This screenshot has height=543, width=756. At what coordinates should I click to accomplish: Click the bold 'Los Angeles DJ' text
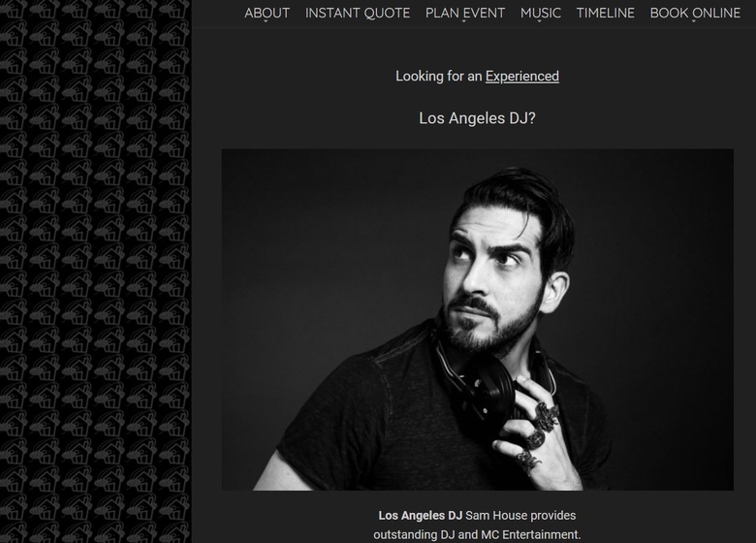420,516
